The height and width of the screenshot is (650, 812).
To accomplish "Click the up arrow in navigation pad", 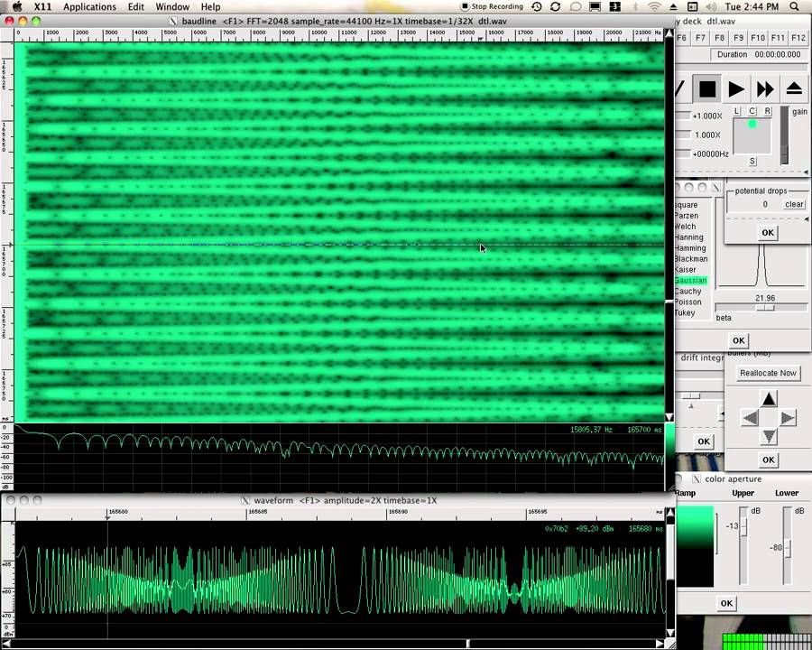I will pos(769,399).
